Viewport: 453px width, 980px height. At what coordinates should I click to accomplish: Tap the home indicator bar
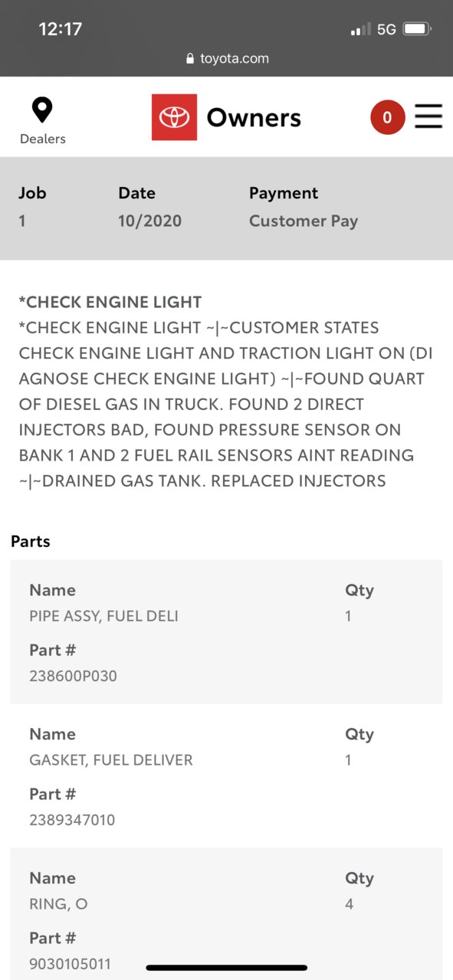click(x=227, y=968)
